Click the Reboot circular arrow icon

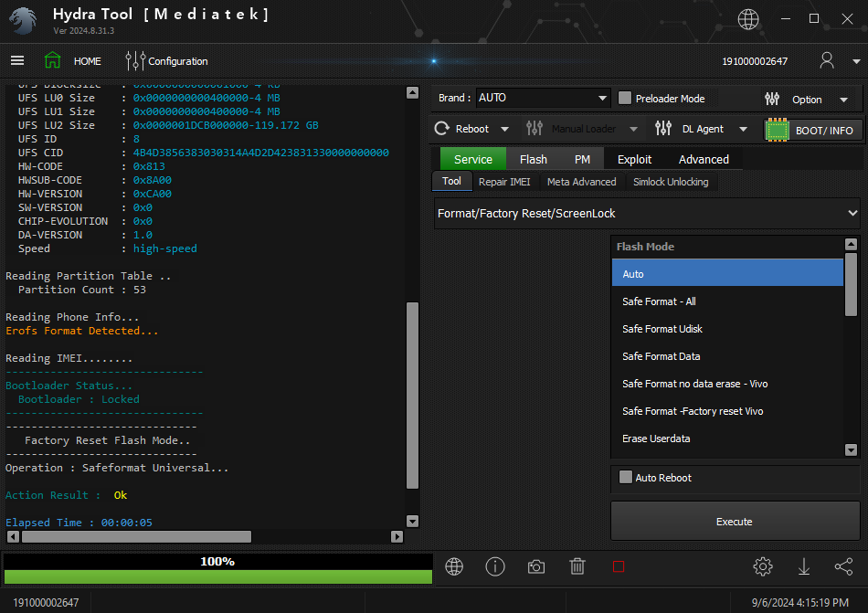tap(441, 129)
